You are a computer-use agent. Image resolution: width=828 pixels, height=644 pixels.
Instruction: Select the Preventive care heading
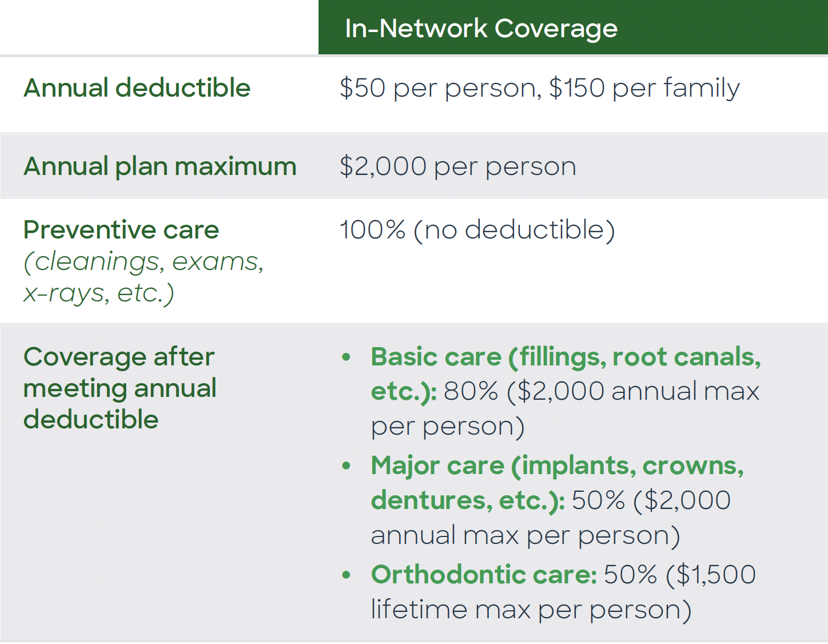pos(121,230)
